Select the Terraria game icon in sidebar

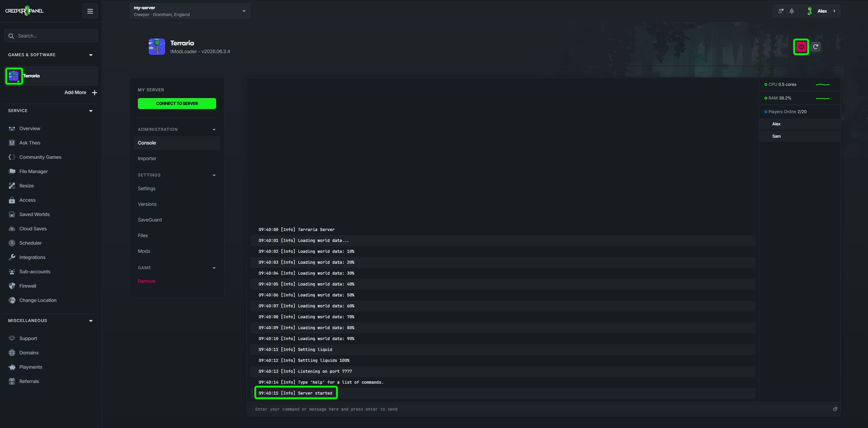coord(14,76)
